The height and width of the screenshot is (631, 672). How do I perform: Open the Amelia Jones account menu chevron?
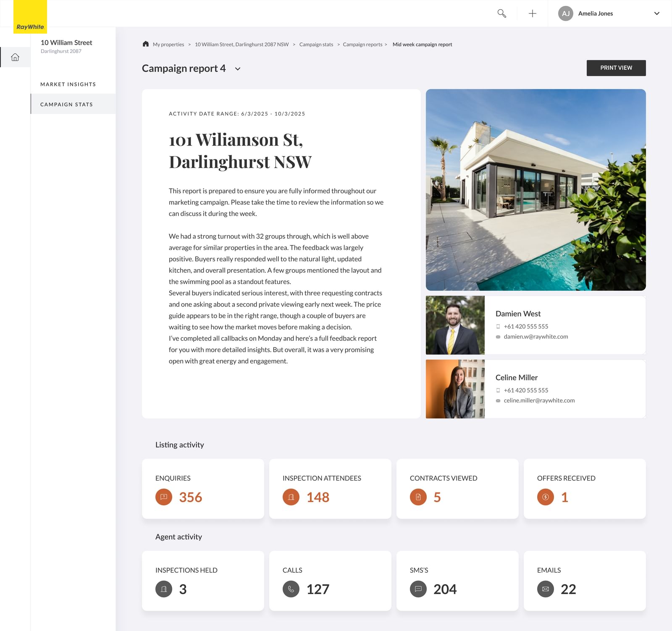(x=656, y=13)
